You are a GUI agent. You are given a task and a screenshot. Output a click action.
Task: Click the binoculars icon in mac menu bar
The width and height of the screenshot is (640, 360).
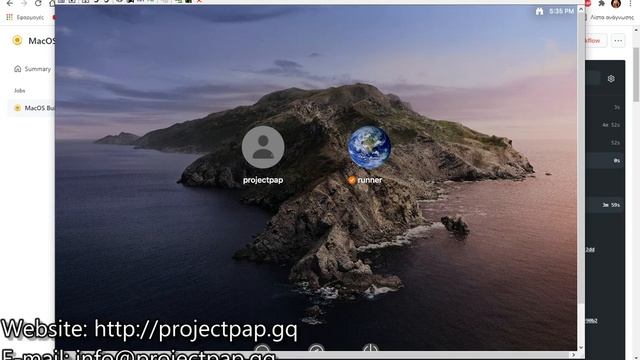tap(539, 11)
